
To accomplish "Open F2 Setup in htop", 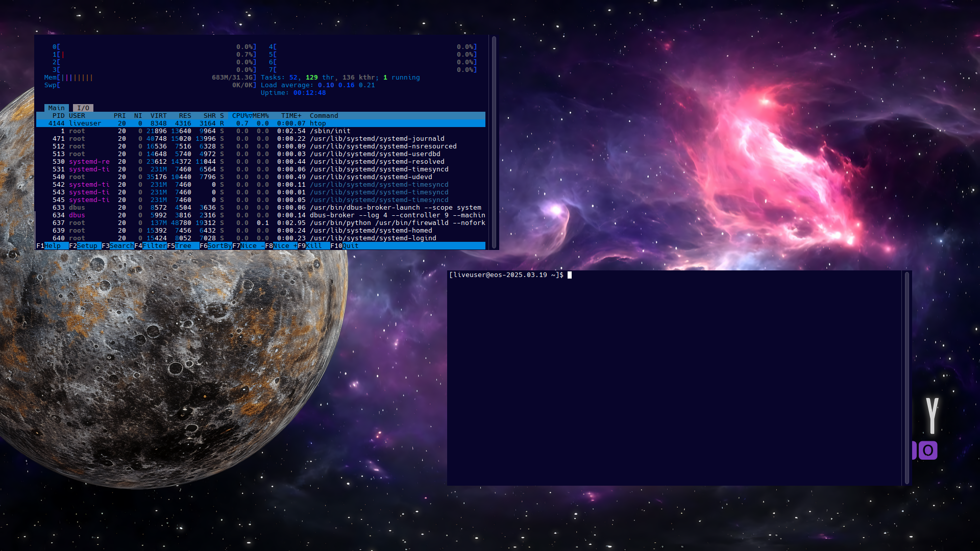I will click(x=85, y=246).
